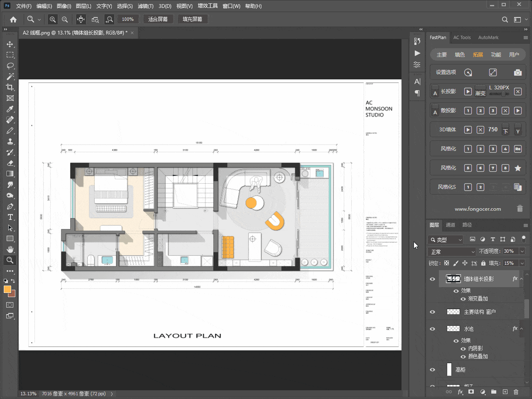The image size is (532, 399).
Task: Open the 滤镜(T) menu
Action: (145, 6)
